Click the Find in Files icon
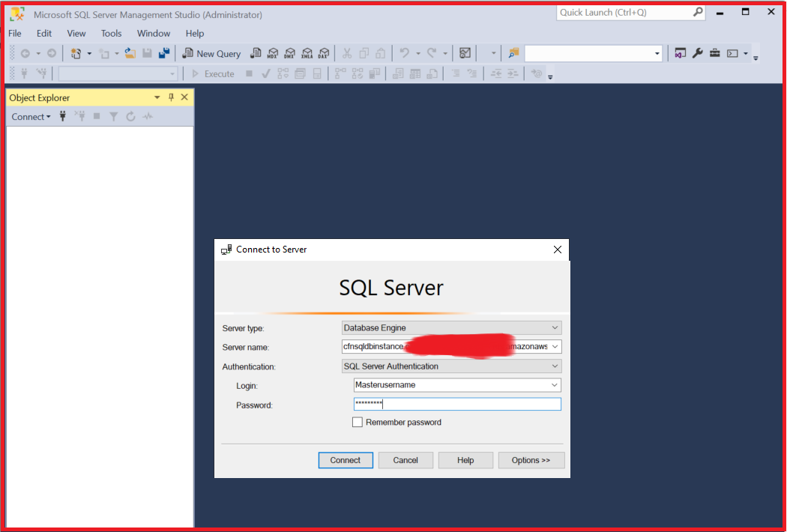787x532 pixels. (x=513, y=53)
